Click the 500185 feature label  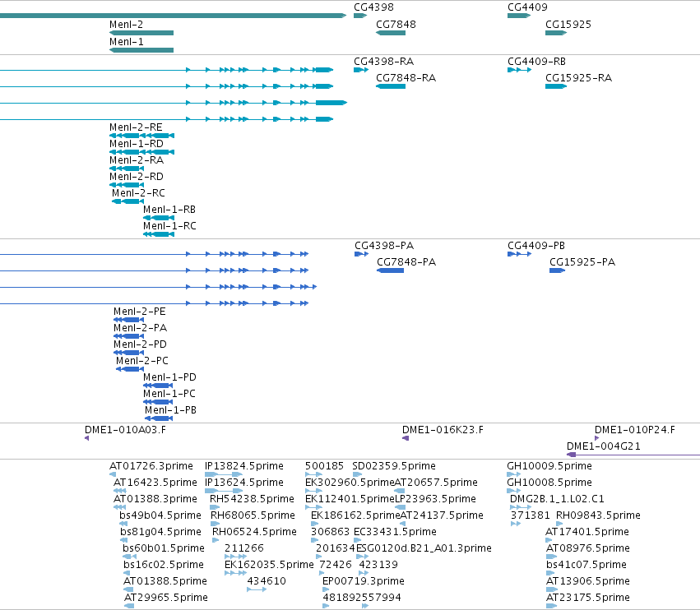(325, 466)
